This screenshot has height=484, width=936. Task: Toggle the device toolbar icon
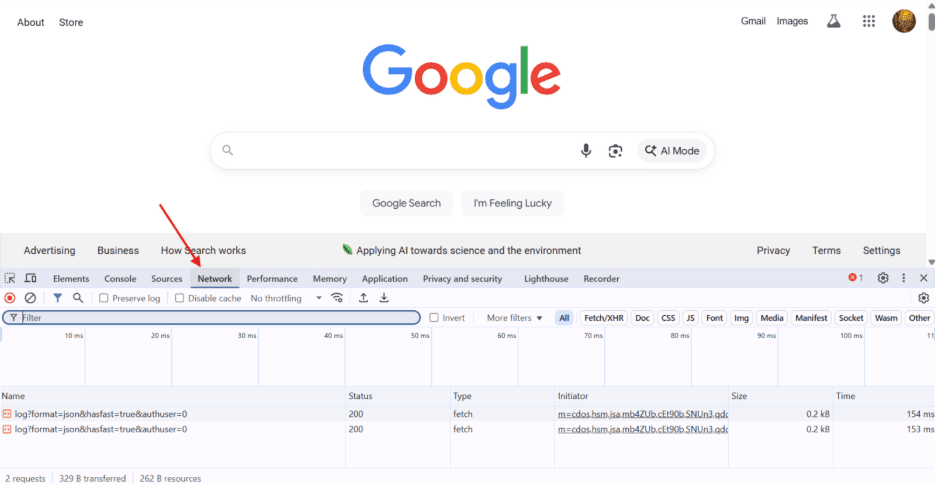point(30,278)
